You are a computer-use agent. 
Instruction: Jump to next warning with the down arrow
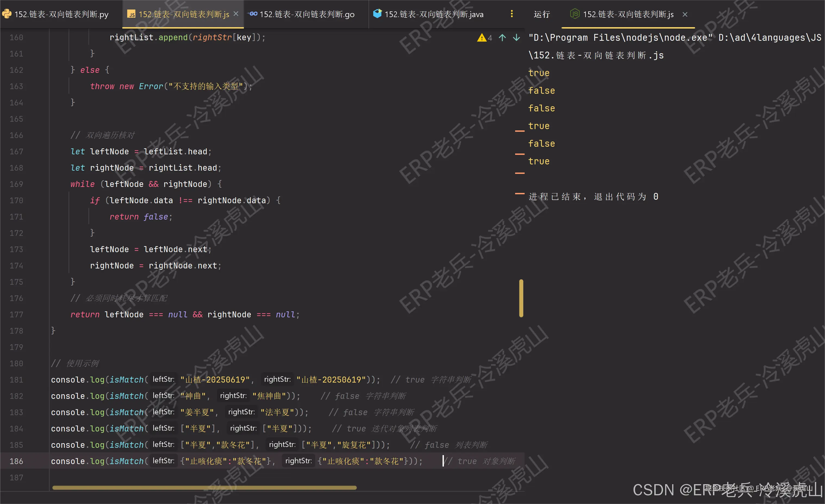tap(517, 37)
